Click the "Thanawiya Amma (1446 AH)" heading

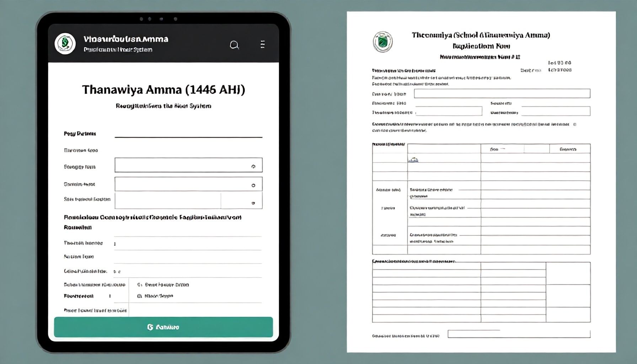[164, 90]
